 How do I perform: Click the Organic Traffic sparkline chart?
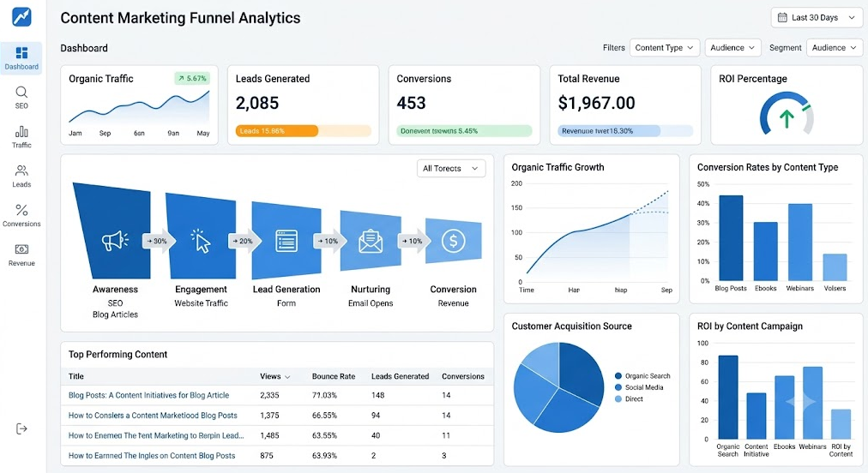coord(139,107)
